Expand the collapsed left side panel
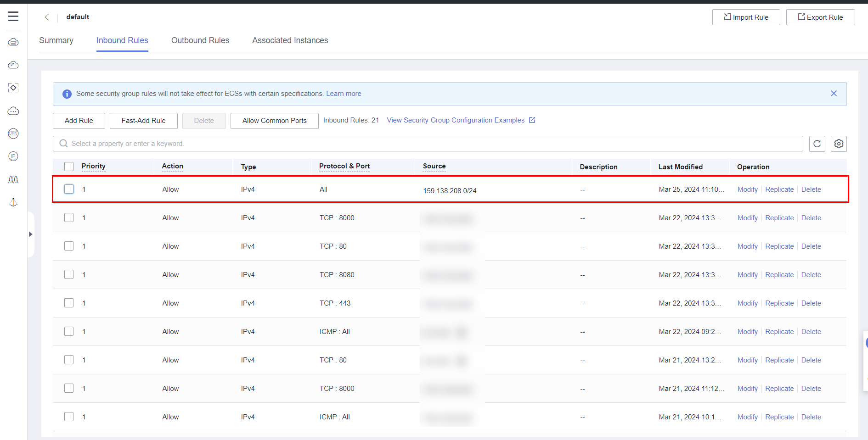This screenshot has height=440, width=868. pyautogui.click(x=30, y=234)
